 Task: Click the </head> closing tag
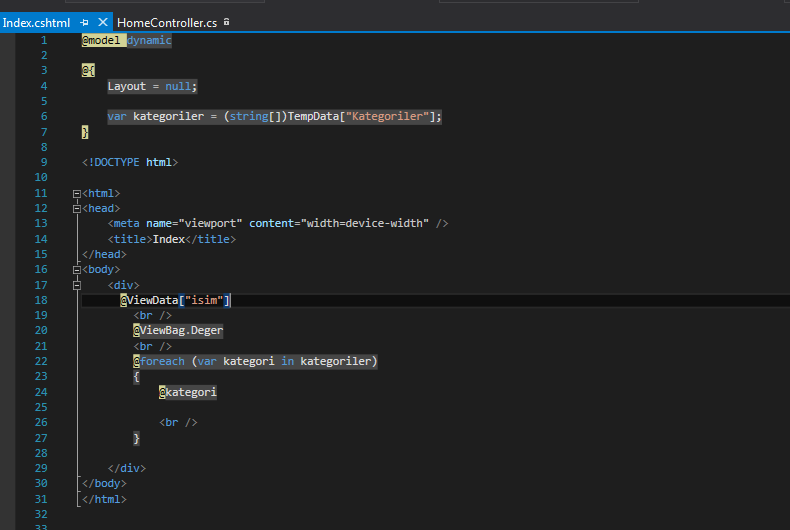coord(104,254)
